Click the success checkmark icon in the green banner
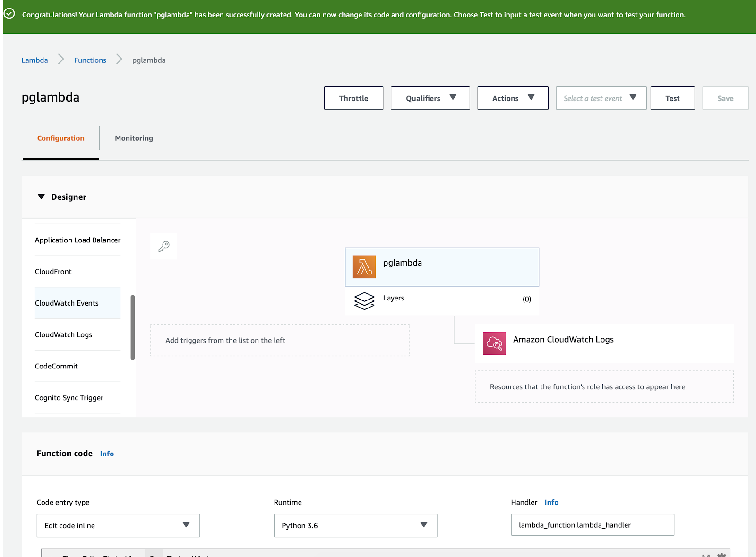The image size is (756, 557). tap(9, 14)
